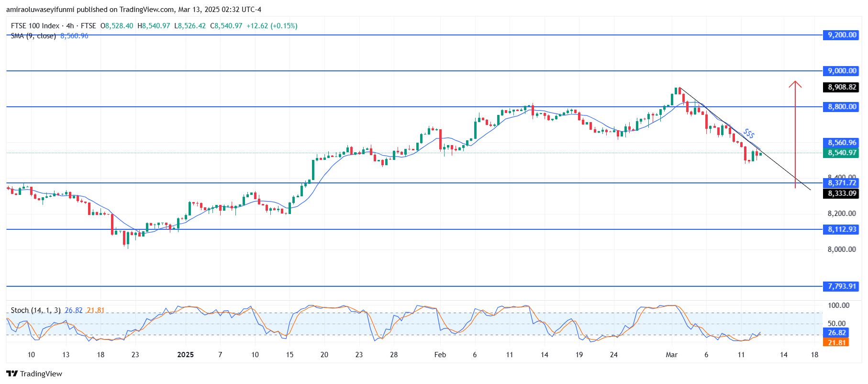Click the date 24 on the time axis
The width and height of the screenshot is (868, 384).
[614, 355]
